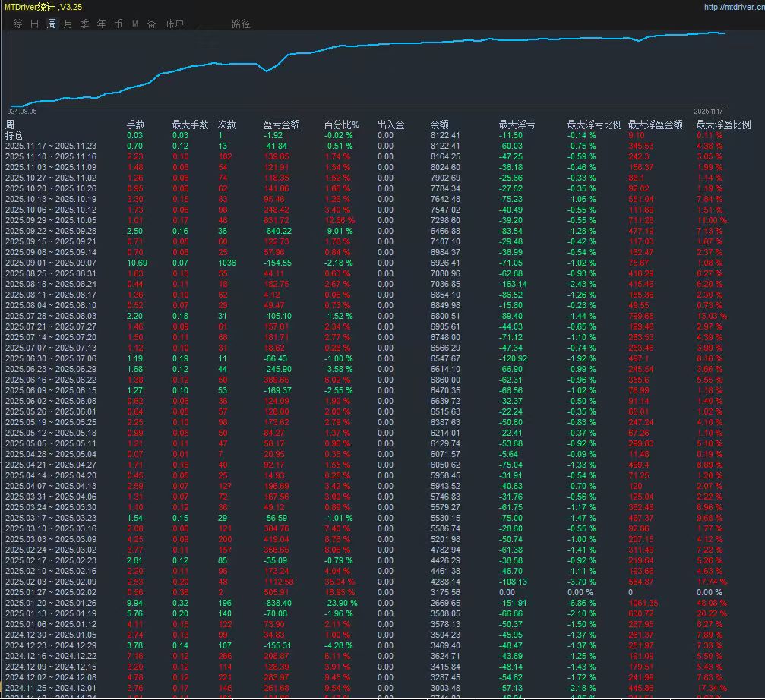
Task: Click the 路径 path button
Action: [x=241, y=24]
